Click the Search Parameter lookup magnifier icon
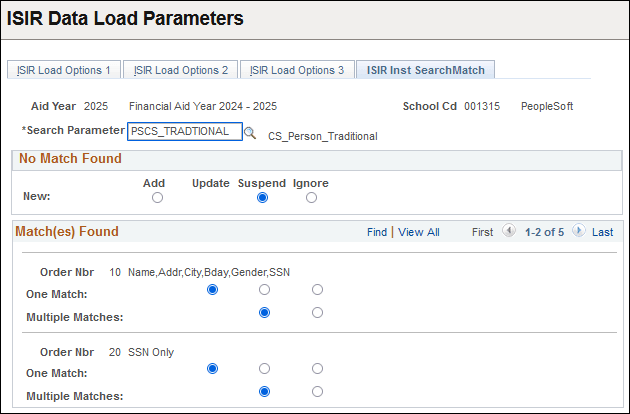 (250, 132)
